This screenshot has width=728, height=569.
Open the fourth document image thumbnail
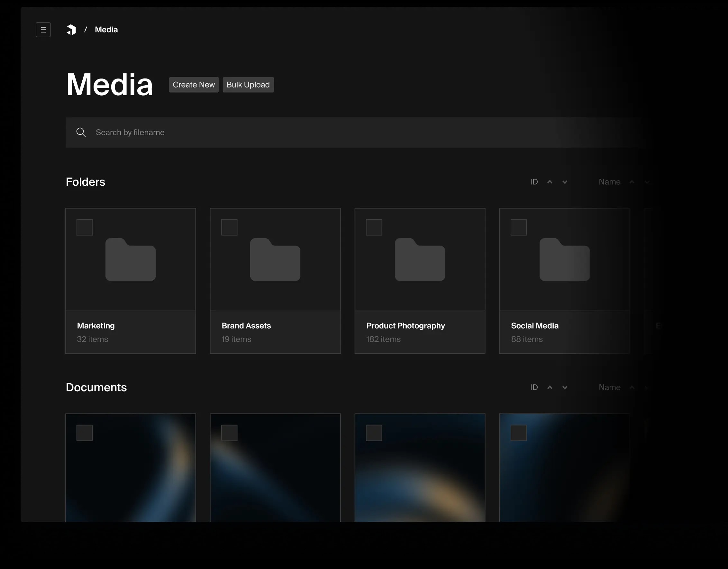click(x=564, y=468)
